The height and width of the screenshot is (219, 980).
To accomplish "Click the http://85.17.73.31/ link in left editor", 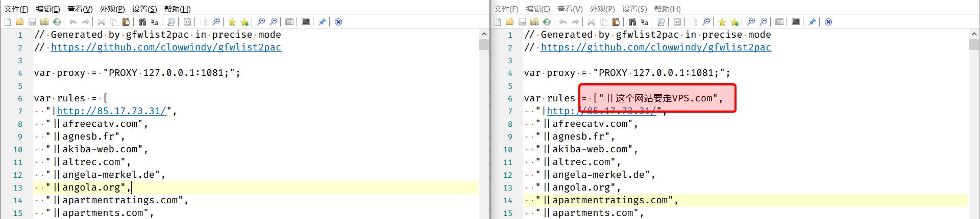I will point(111,111).
